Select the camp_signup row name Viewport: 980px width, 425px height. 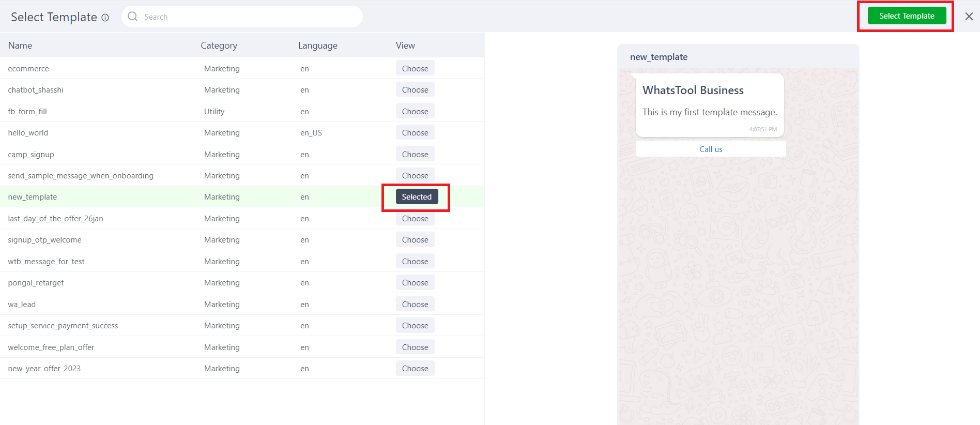click(31, 154)
